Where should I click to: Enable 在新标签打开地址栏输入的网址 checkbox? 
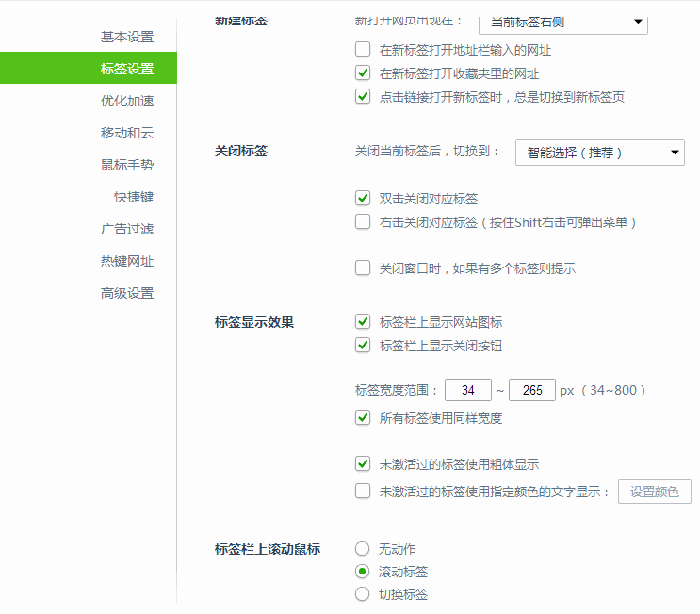[x=363, y=50]
